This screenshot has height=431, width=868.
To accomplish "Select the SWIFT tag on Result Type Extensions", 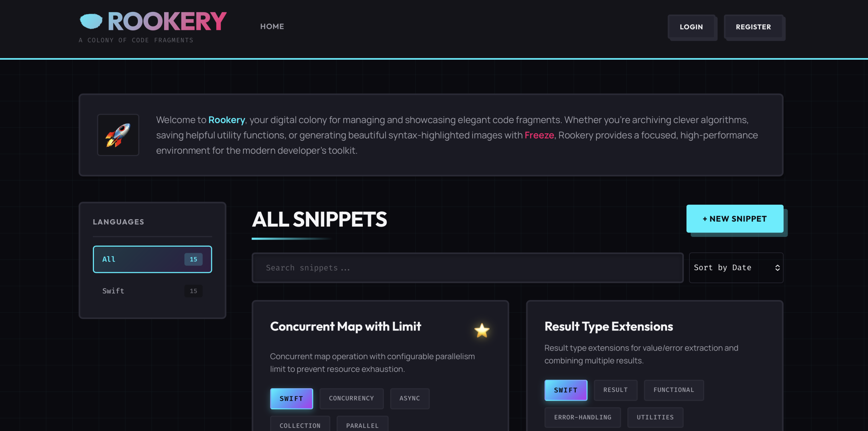I will (566, 390).
